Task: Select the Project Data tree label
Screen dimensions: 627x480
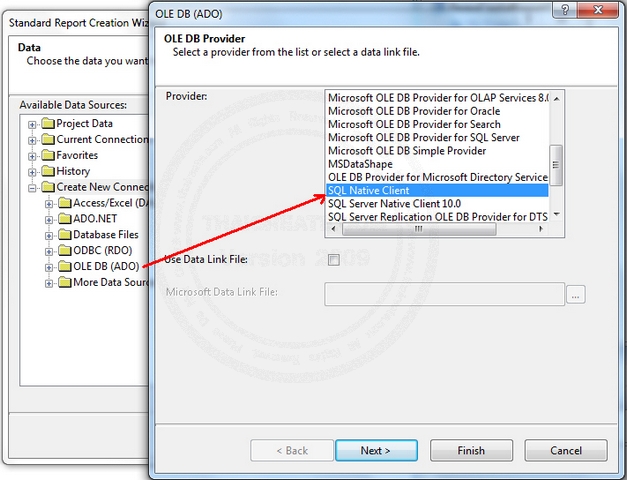Action: 84,123
